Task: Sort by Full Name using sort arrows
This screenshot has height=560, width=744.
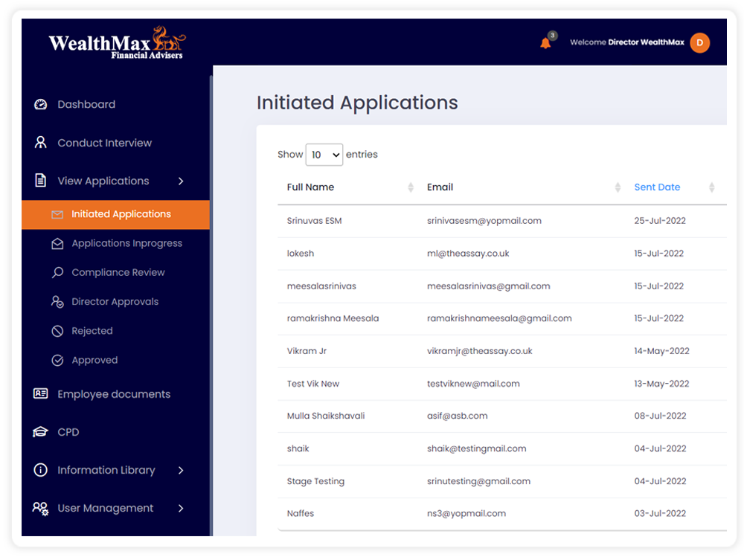Action: (411, 187)
